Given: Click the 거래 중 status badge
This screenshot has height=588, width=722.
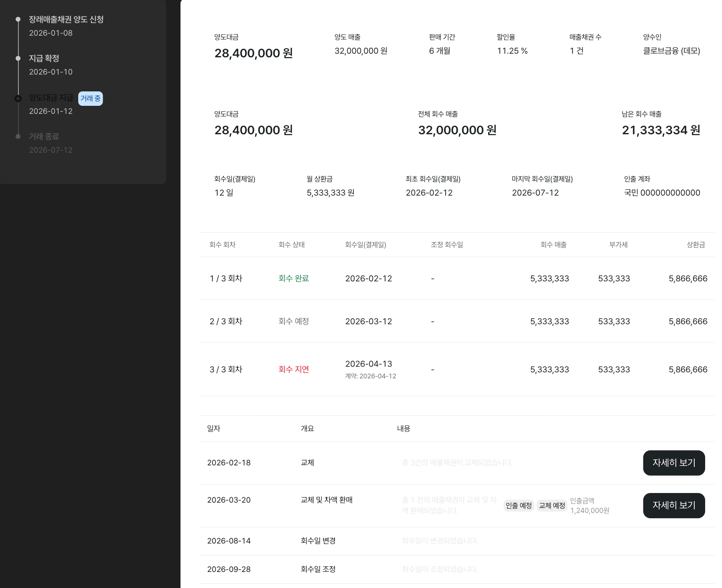Looking at the screenshot, I should tap(90, 98).
